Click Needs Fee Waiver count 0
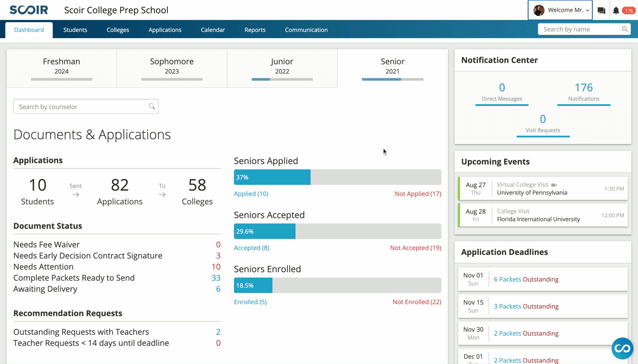This screenshot has width=638, height=364. pos(218,244)
